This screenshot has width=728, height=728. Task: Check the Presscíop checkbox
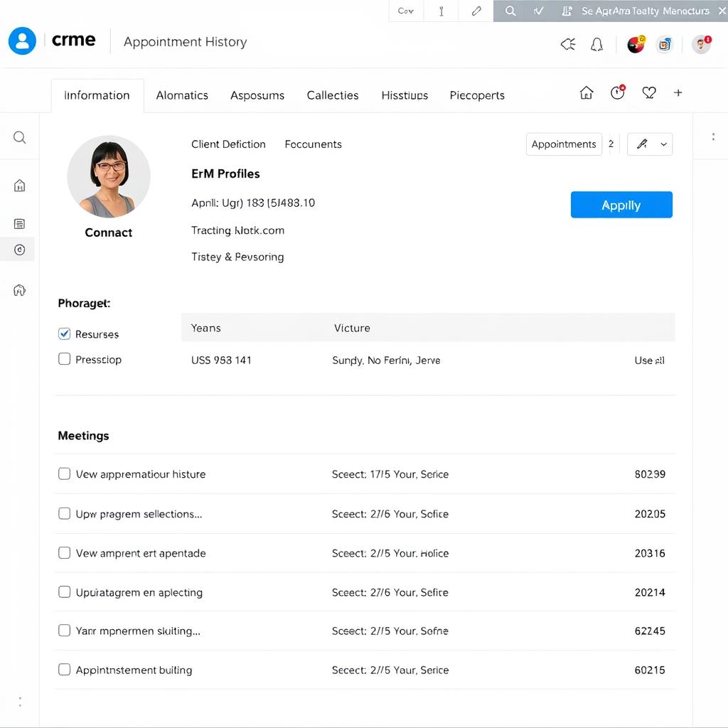tap(64, 359)
